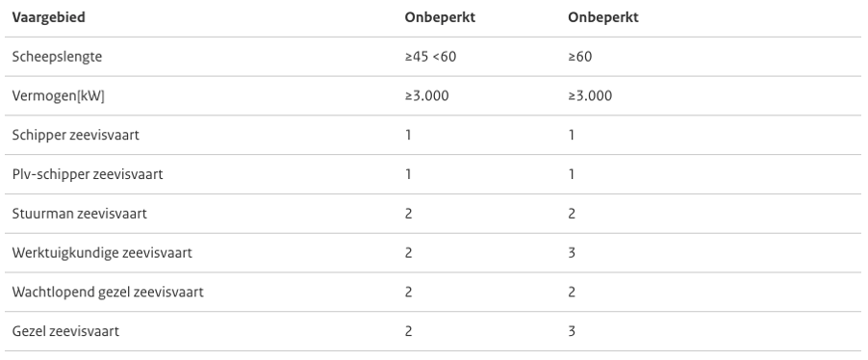Click the Vermogen[kW] row label
Viewport: 868px width, 360px height.
58,96
